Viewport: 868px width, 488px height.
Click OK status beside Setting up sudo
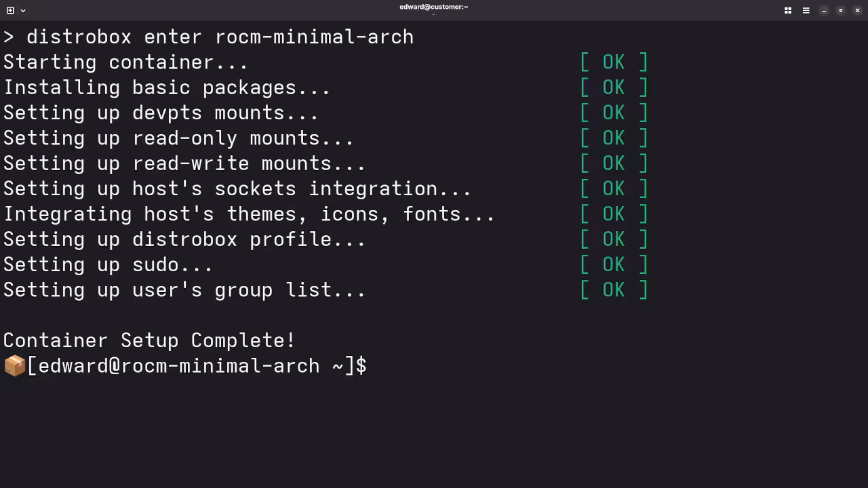click(x=614, y=264)
